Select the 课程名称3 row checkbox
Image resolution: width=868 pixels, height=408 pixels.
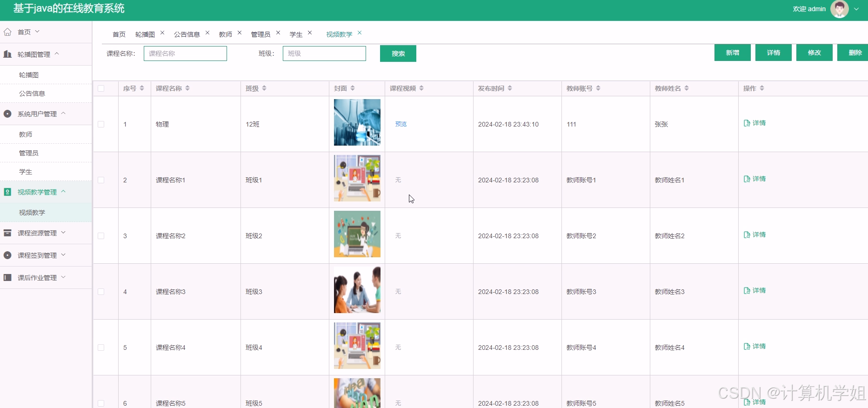(101, 292)
